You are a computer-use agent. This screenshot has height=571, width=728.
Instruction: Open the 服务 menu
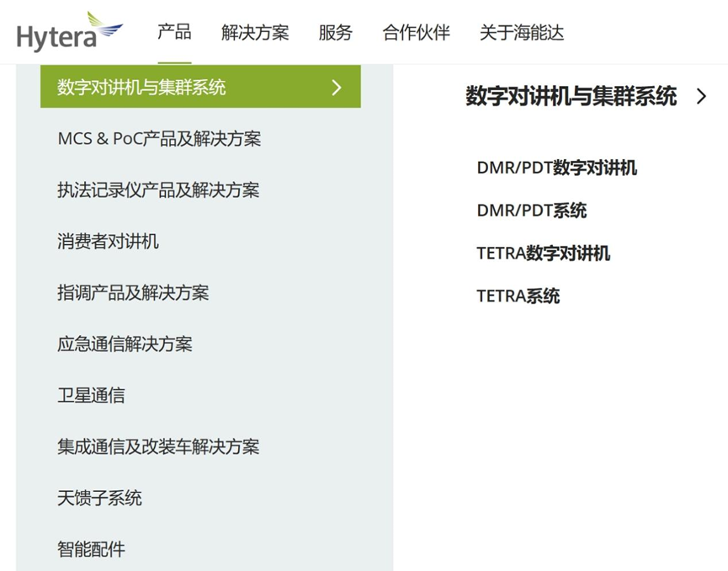(x=335, y=33)
